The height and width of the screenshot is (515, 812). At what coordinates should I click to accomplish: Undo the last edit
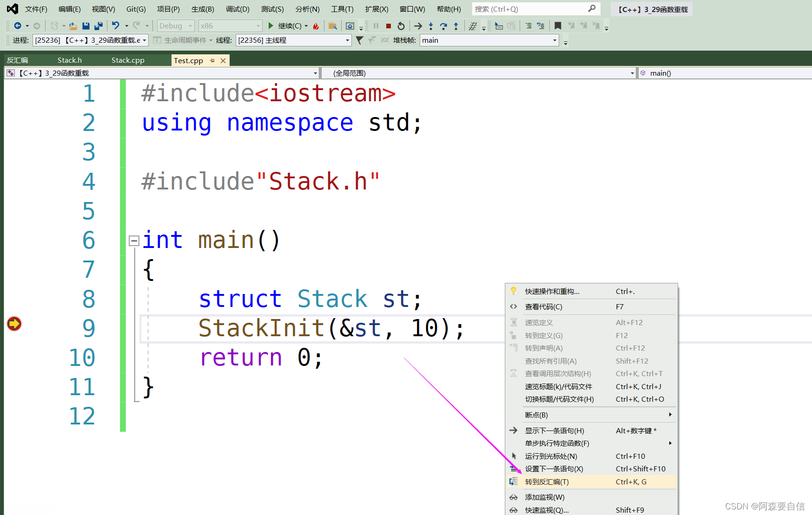click(116, 26)
